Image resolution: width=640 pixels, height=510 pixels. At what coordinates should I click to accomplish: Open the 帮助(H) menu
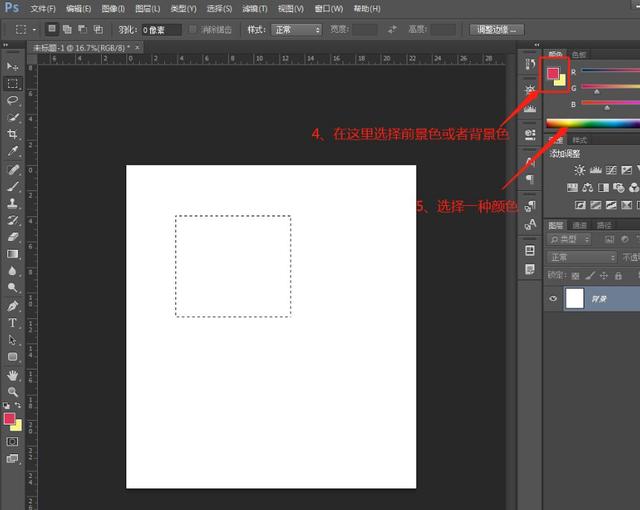367,9
